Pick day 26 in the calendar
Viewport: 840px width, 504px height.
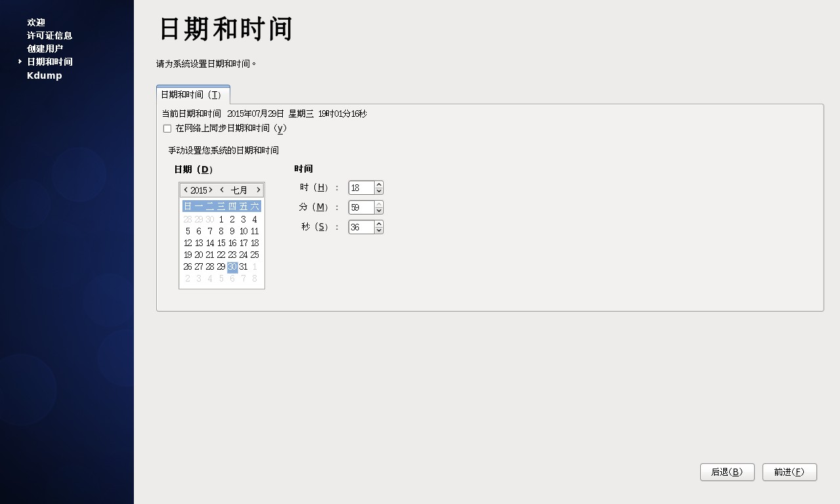pos(188,266)
